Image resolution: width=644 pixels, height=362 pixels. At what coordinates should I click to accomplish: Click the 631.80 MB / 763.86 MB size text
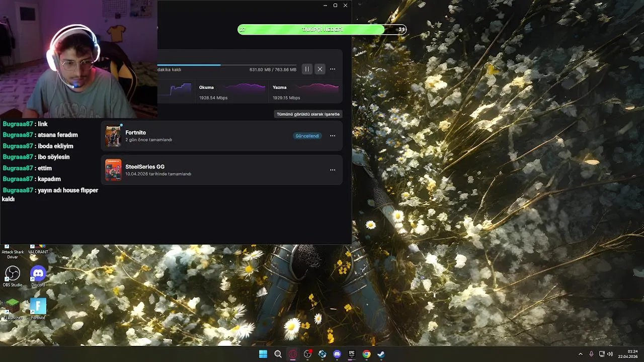pyautogui.click(x=273, y=70)
